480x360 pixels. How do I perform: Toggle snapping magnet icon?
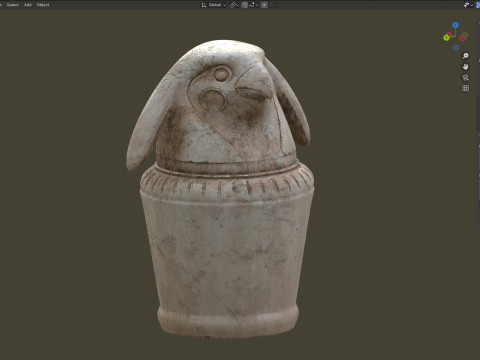[245, 5]
